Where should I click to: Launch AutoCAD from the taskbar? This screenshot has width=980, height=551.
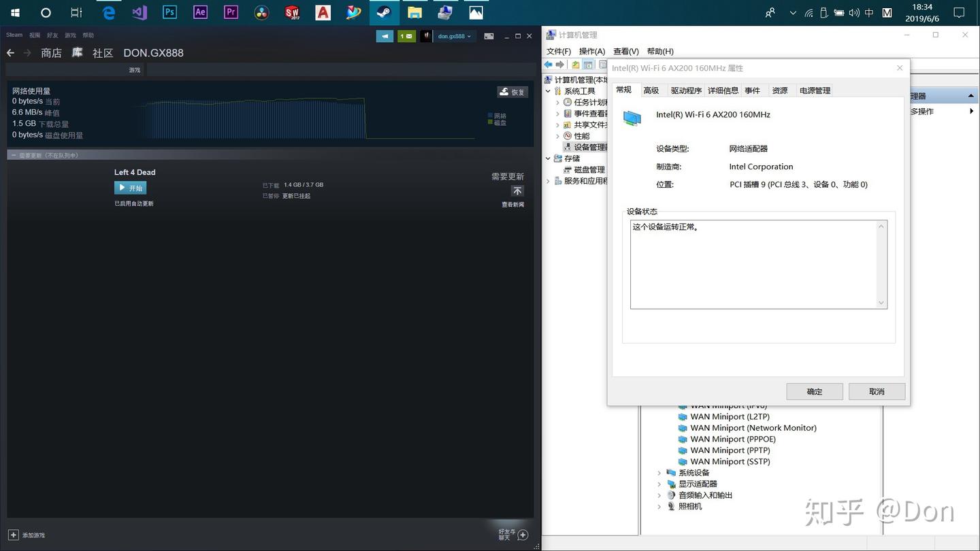(323, 12)
